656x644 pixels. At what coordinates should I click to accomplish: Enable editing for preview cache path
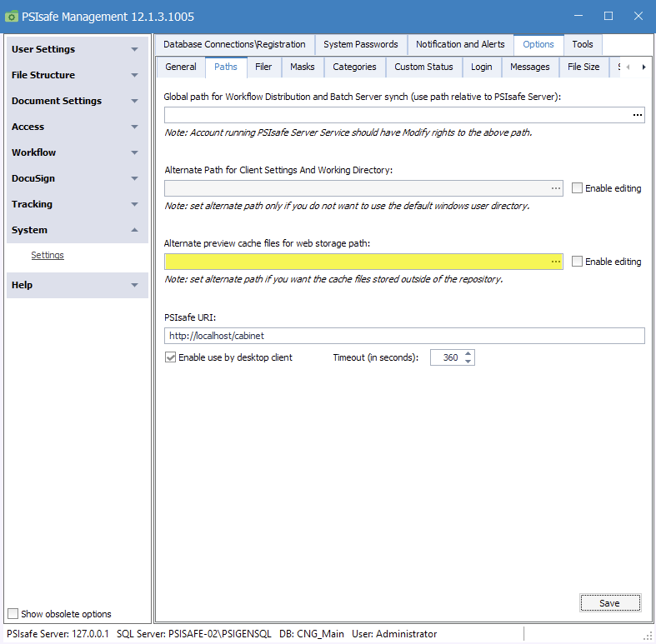pos(577,262)
